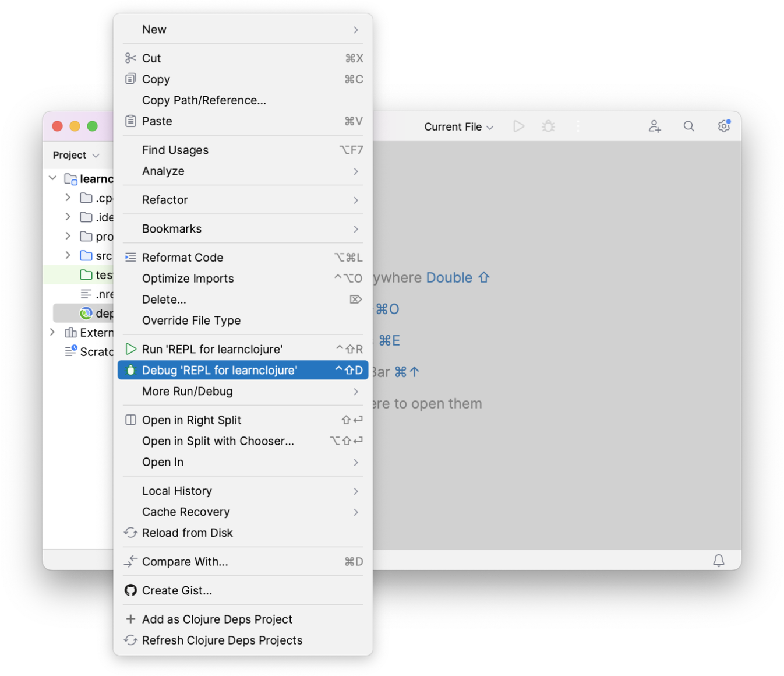
Task: Open the Open In submenu
Action: (x=243, y=462)
